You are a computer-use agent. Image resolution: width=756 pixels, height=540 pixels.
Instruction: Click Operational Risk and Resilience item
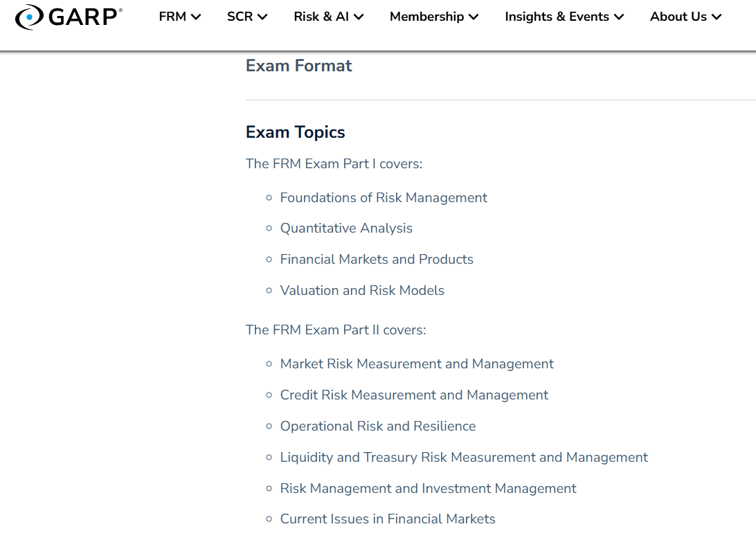pos(377,426)
